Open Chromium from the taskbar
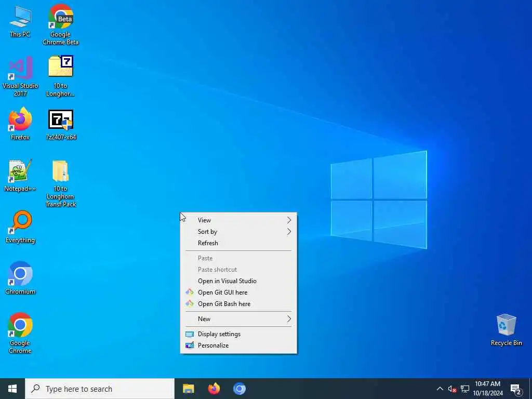 239,389
